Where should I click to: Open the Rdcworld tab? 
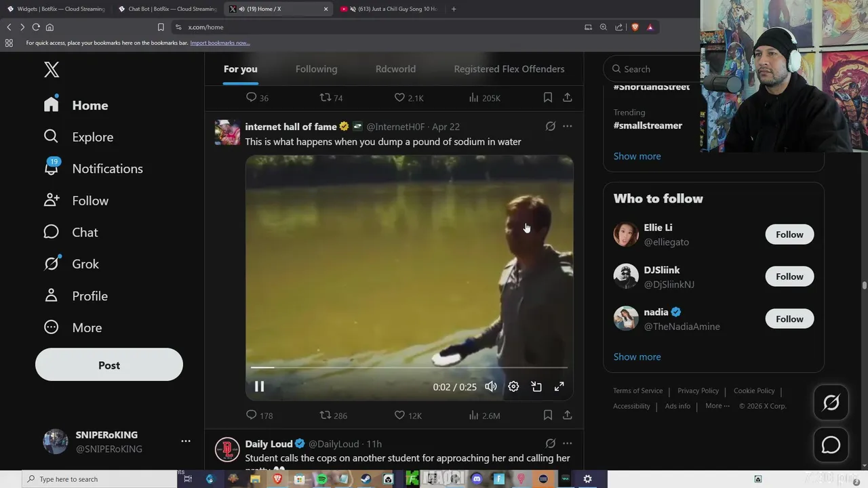395,69
